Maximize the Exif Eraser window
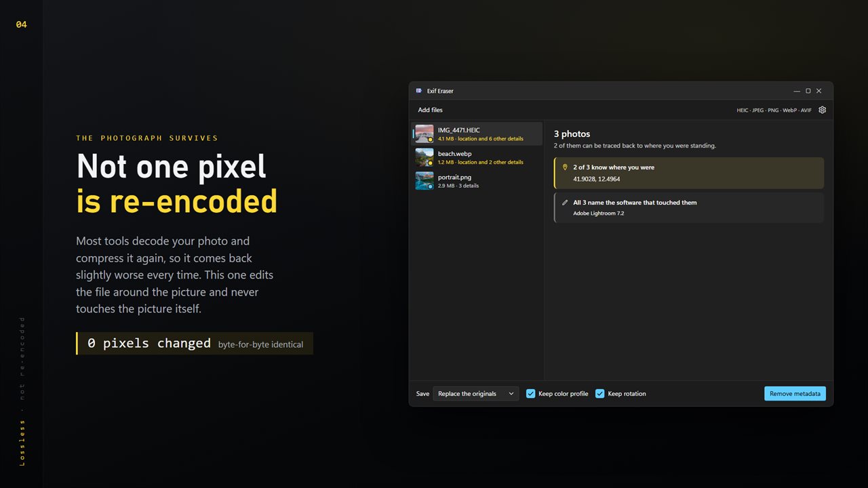Screen dimensions: 868x488 pyautogui.click(x=808, y=91)
